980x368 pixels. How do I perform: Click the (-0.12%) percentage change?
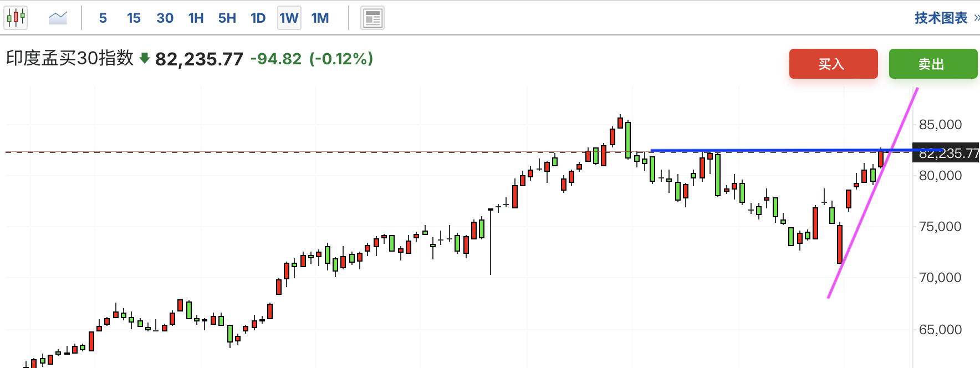(341, 59)
